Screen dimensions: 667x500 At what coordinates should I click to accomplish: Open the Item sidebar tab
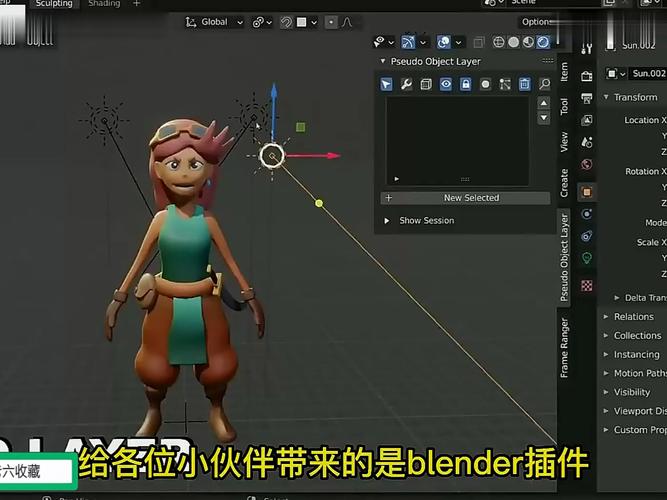564,71
